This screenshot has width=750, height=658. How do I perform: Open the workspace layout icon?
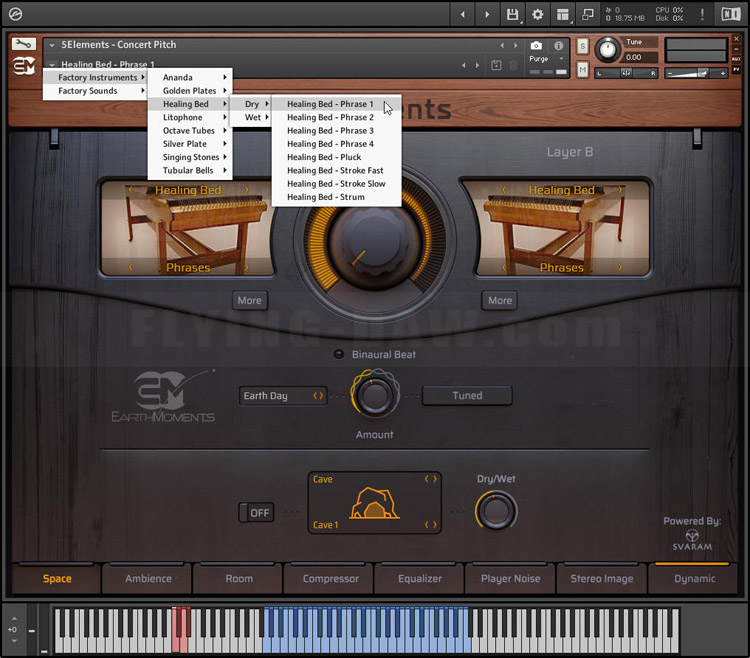563,15
